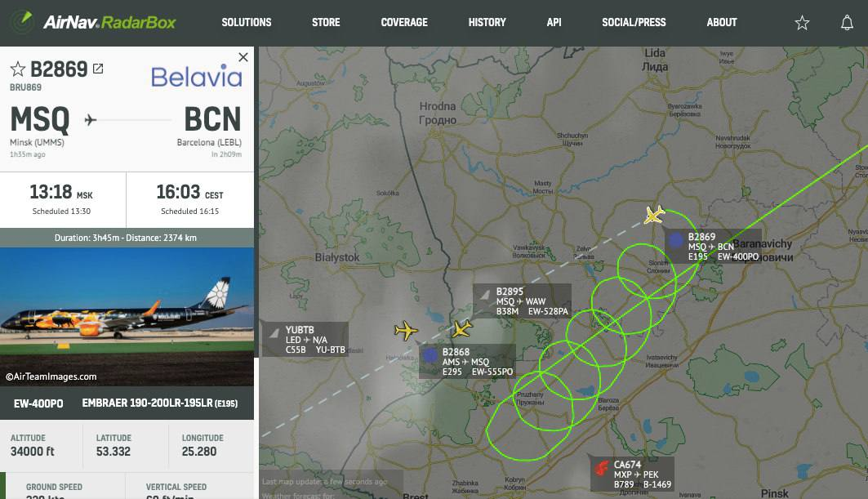Click the ABOUT navigation item
This screenshot has width=868, height=499.
point(722,23)
